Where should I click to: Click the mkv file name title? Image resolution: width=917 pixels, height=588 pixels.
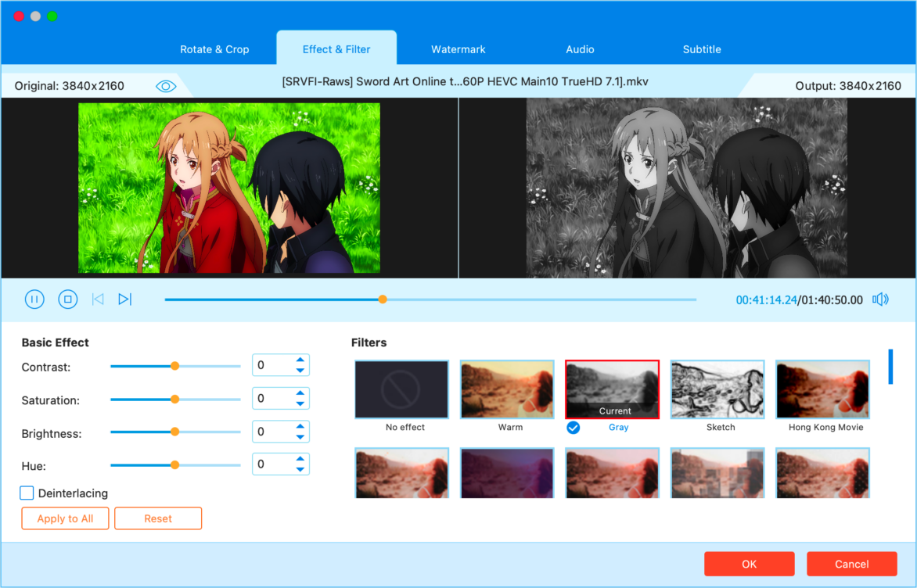pos(465,82)
